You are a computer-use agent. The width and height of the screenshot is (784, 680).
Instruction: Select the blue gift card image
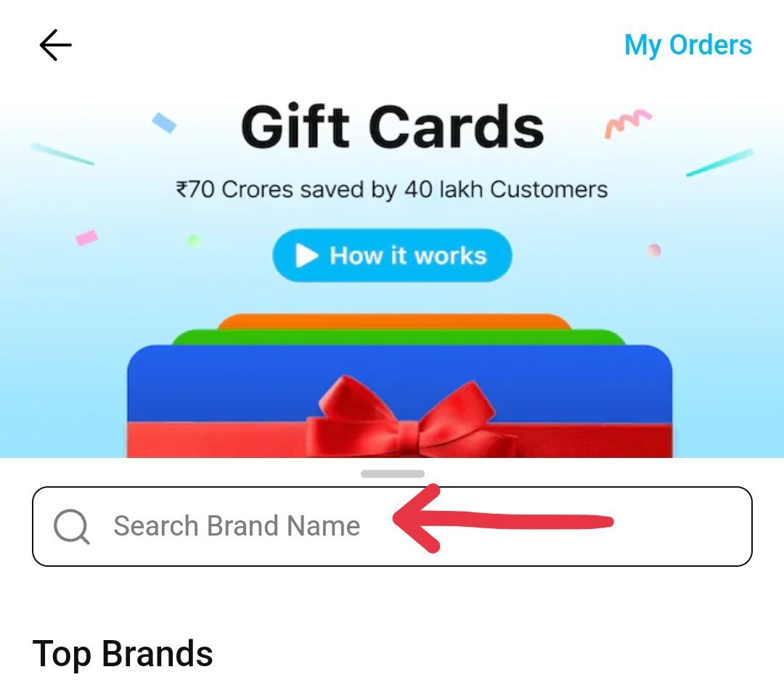(399, 401)
